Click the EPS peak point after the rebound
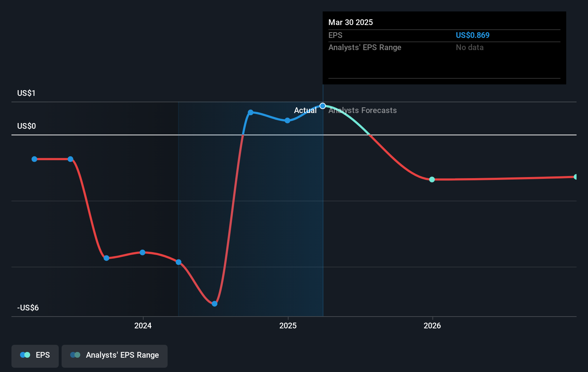The height and width of the screenshot is (372, 588). (251, 112)
